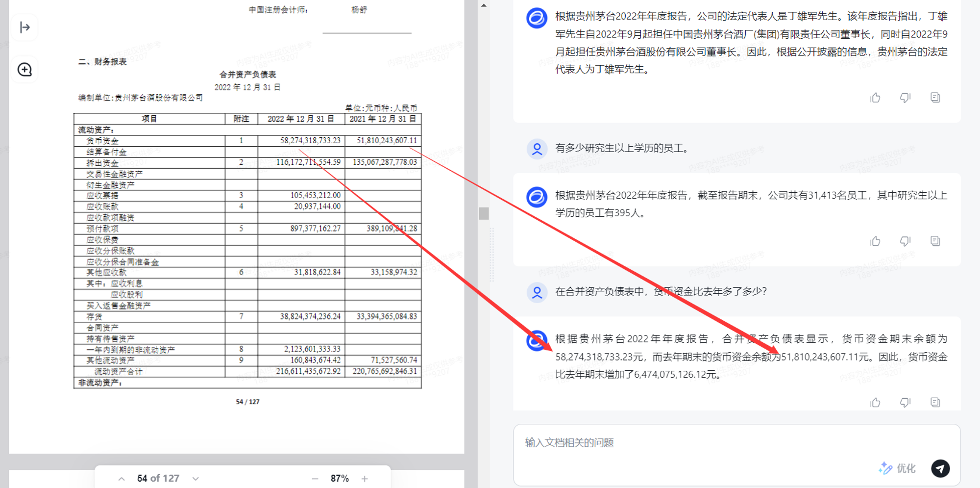This screenshot has height=488, width=980.
Task: Click the 2022年12月31日 column header
Action: pos(301,119)
